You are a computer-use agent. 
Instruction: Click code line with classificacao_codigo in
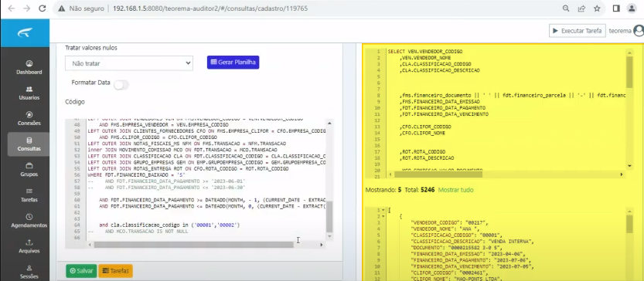(x=169, y=225)
